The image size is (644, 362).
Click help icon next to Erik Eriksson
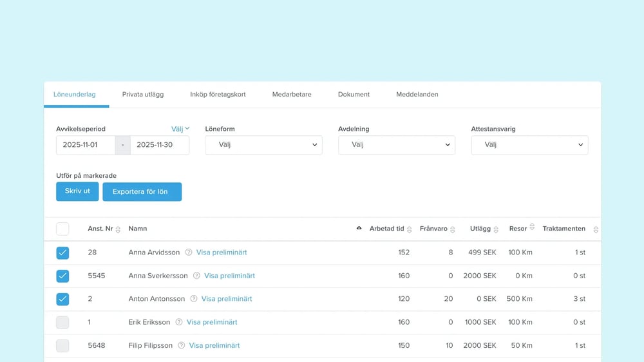179,322
